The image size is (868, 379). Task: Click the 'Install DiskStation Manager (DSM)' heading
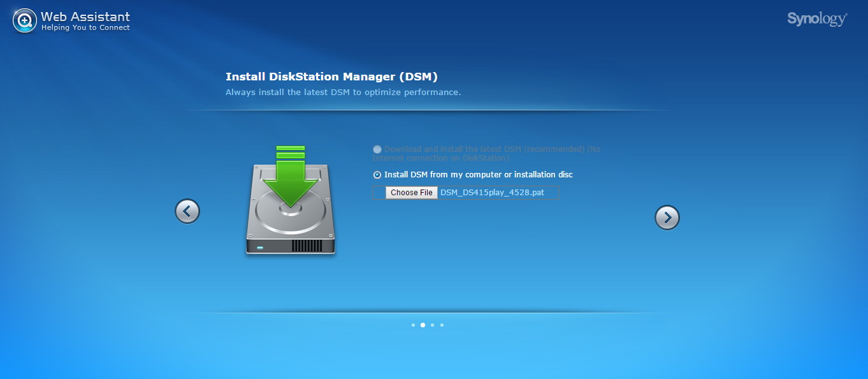coord(331,77)
